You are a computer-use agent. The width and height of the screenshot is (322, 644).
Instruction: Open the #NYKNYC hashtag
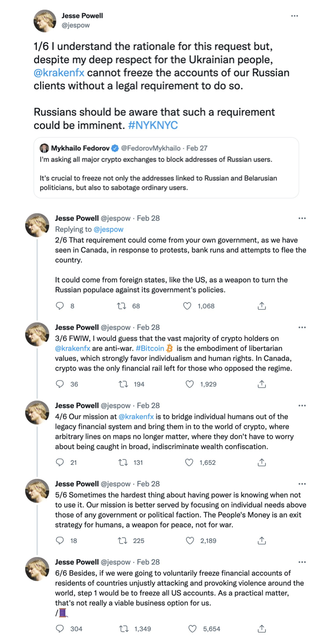click(x=153, y=125)
